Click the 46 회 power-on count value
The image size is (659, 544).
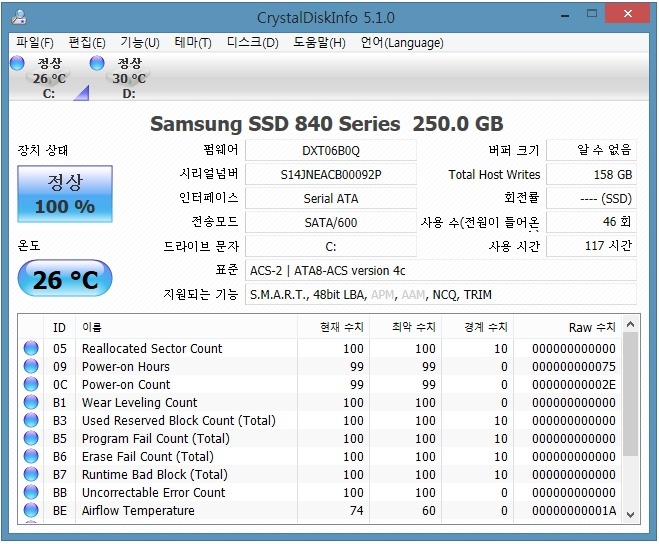591,222
